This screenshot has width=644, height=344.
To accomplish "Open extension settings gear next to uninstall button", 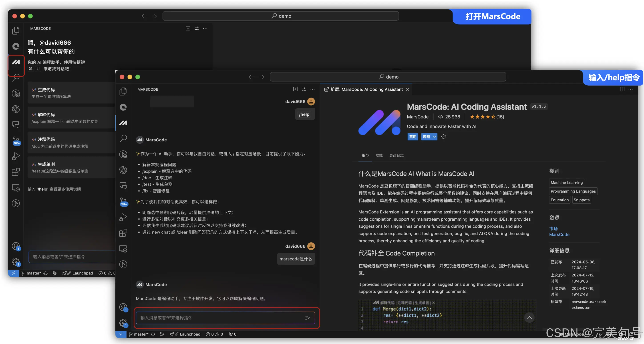I will [x=443, y=137].
